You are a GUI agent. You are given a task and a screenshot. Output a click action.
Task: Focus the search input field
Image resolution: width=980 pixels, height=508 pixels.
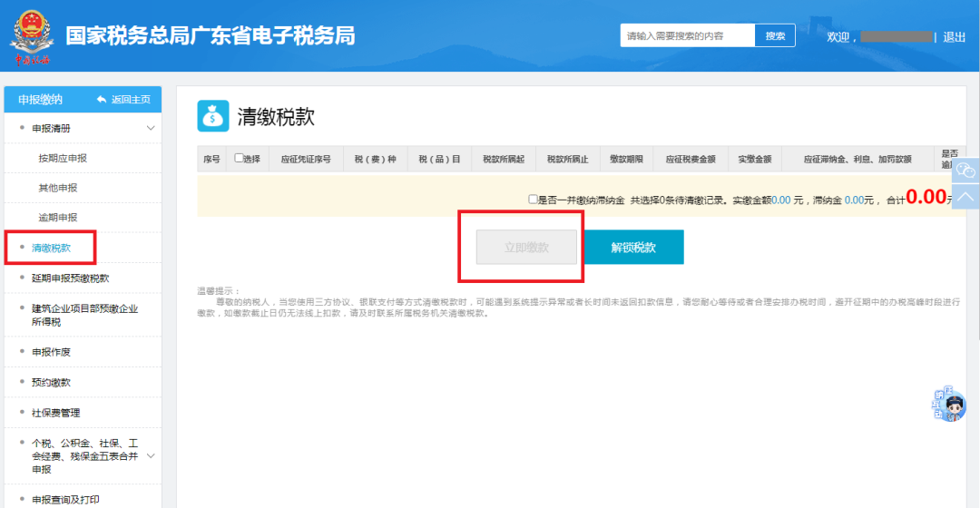point(688,35)
